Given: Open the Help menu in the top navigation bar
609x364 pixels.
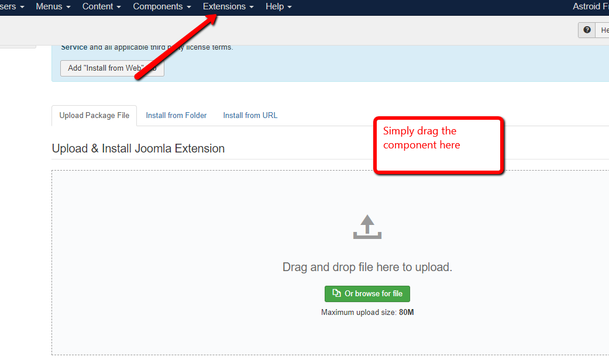Looking at the screenshot, I should pyautogui.click(x=278, y=6).
